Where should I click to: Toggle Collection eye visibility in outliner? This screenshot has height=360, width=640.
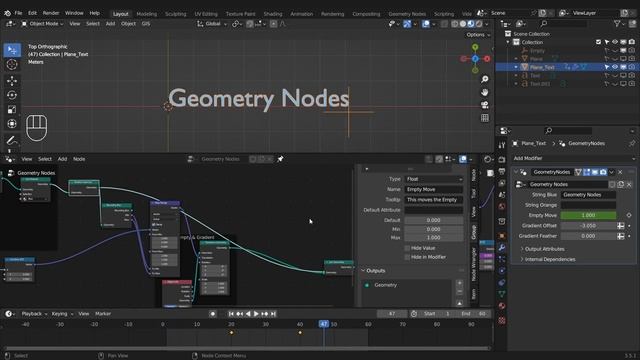615,42
